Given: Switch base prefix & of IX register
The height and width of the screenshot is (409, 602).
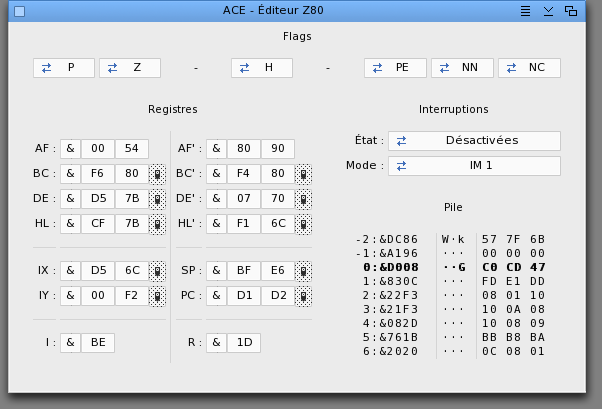Looking at the screenshot, I should [70, 270].
